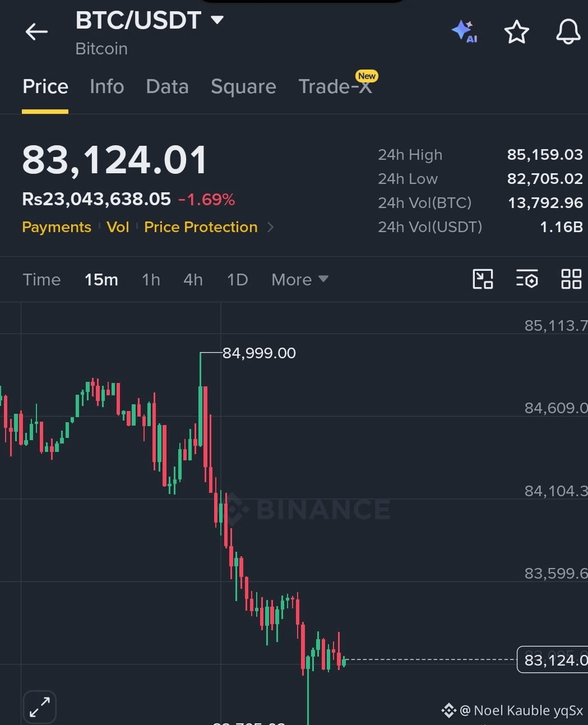Select the 1D chart interval
Image resolution: width=588 pixels, height=725 pixels.
(237, 279)
